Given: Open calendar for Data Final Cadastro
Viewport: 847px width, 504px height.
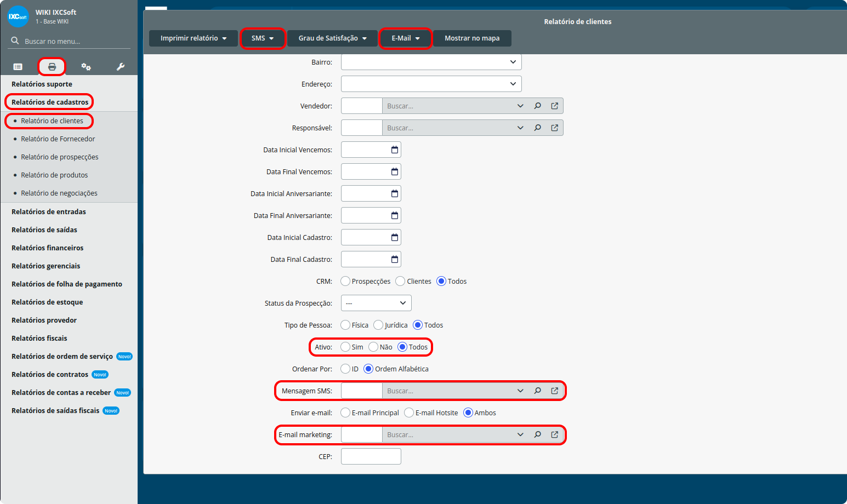Looking at the screenshot, I should click(x=395, y=259).
